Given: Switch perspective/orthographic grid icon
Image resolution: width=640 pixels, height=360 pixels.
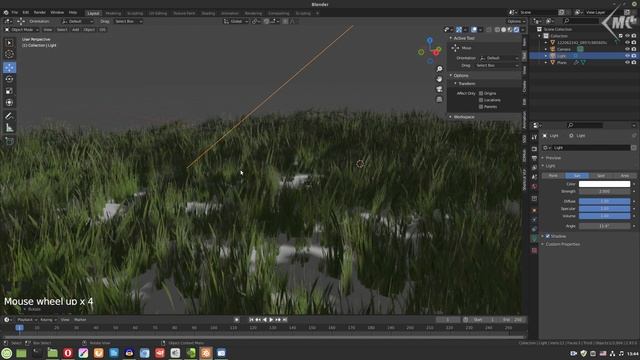Looking at the screenshot, I should tap(439, 99).
